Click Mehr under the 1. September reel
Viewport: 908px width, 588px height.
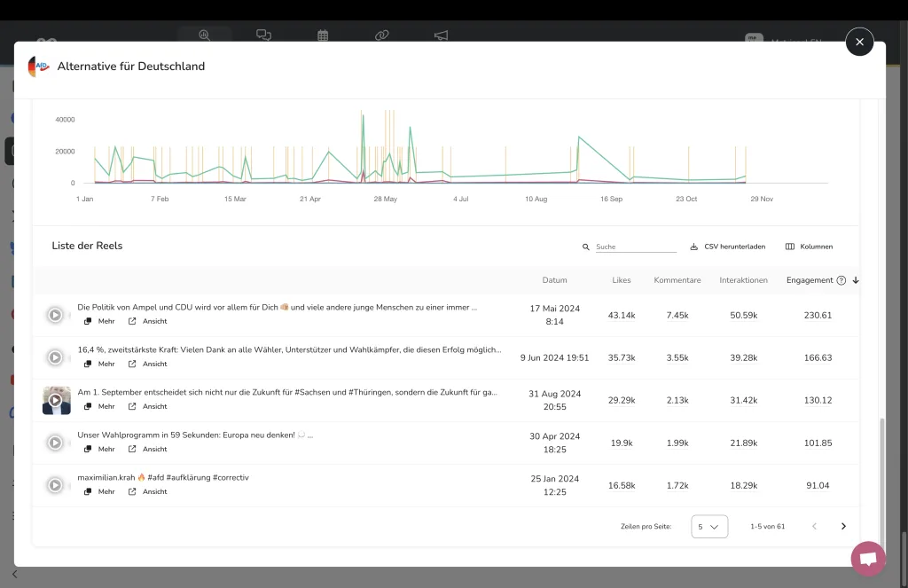99,406
